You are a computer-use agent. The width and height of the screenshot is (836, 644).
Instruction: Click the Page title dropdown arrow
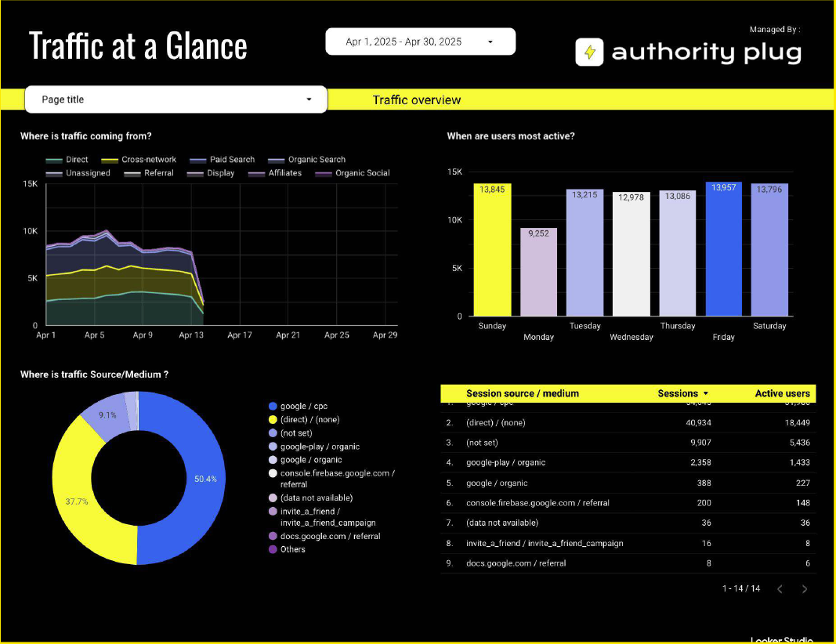(309, 99)
